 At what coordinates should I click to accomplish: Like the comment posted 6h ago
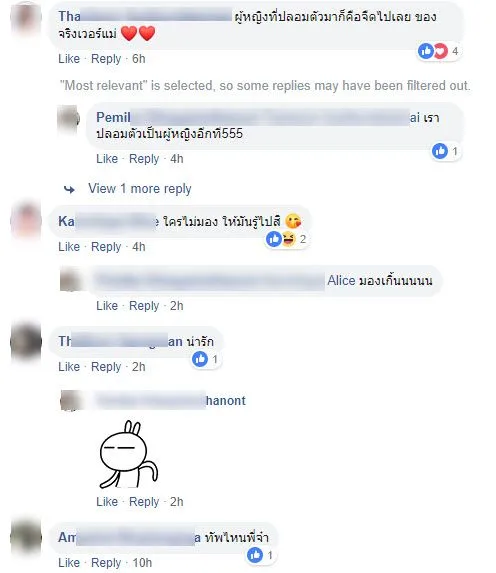(x=69, y=59)
